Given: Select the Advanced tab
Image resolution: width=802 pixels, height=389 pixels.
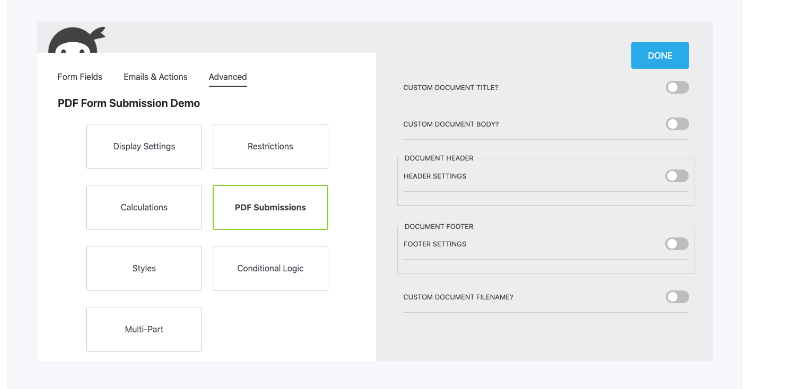Looking at the screenshot, I should click(228, 77).
